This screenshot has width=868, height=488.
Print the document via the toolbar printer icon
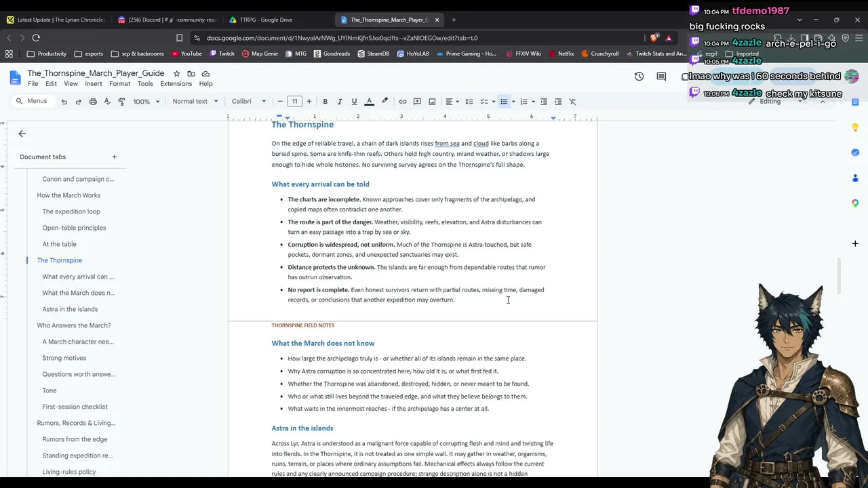click(x=93, y=102)
